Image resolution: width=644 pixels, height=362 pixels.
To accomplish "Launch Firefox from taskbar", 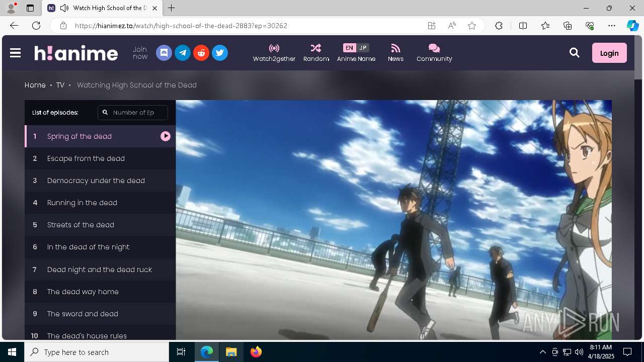I will point(256,352).
